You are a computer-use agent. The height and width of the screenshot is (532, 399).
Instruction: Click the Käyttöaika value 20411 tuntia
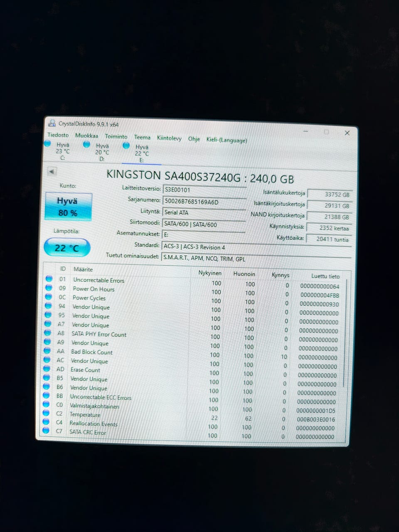[x=329, y=239]
